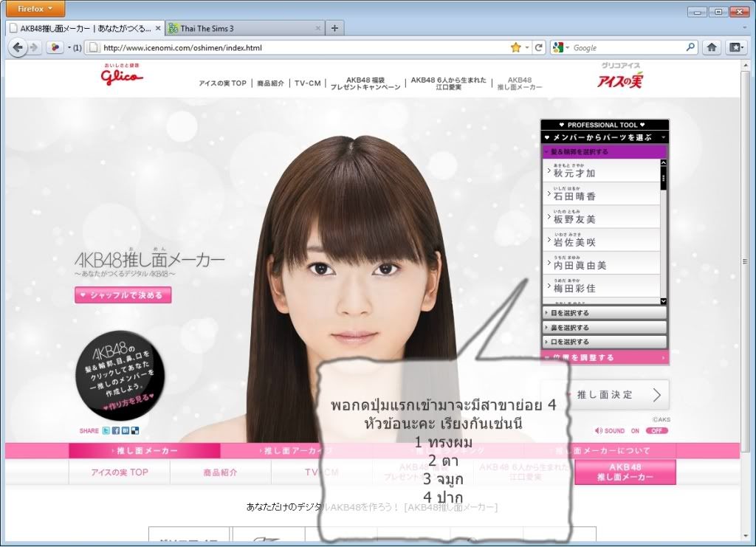
Task: Click the Glico logo
Action: tap(122, 75)
